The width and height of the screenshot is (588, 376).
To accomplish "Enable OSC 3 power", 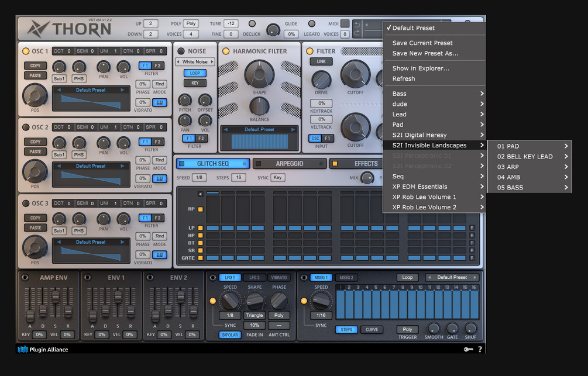I will [x=26, y=203].
